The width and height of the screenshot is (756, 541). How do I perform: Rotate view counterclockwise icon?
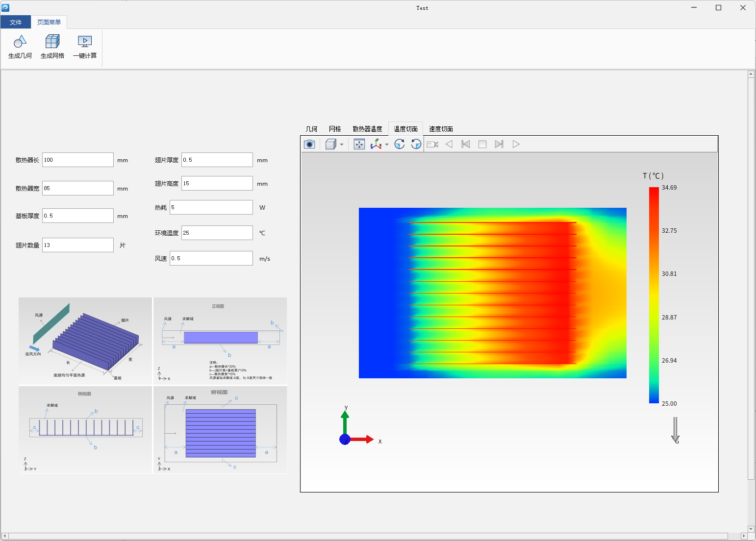click(416, 144)
